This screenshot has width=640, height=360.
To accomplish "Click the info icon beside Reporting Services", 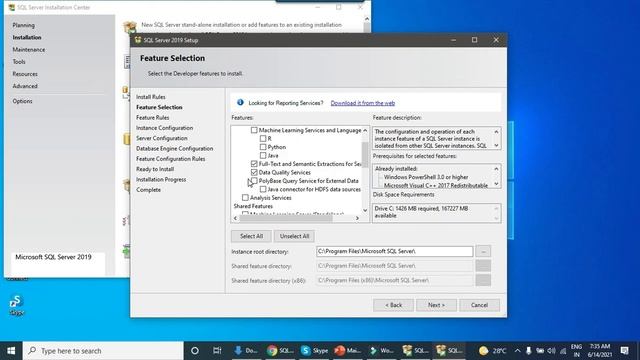I will pyautogui.click(x=240, y=102).
